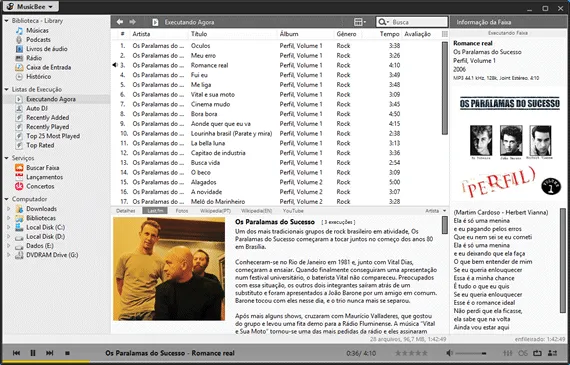Click the Dados (E:) drive icon

tap(19, 246)
